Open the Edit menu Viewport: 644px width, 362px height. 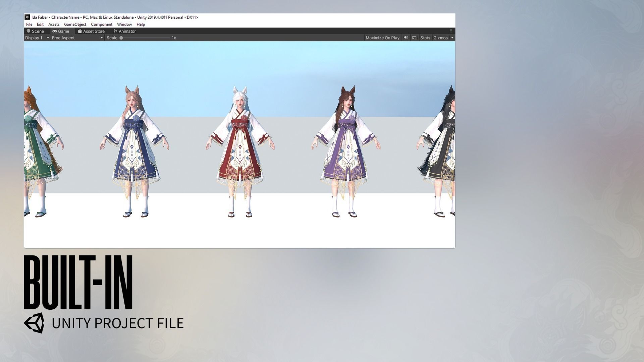click(40, 24)
